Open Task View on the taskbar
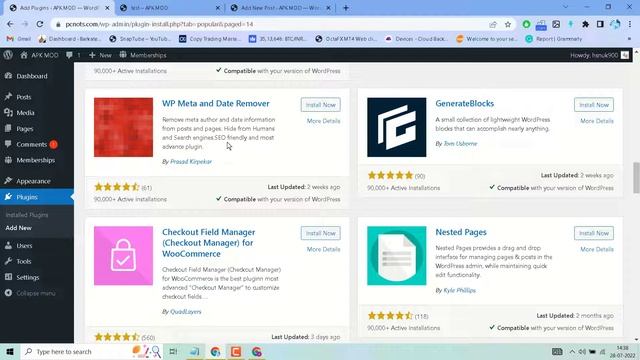 [x=173, y=351]
